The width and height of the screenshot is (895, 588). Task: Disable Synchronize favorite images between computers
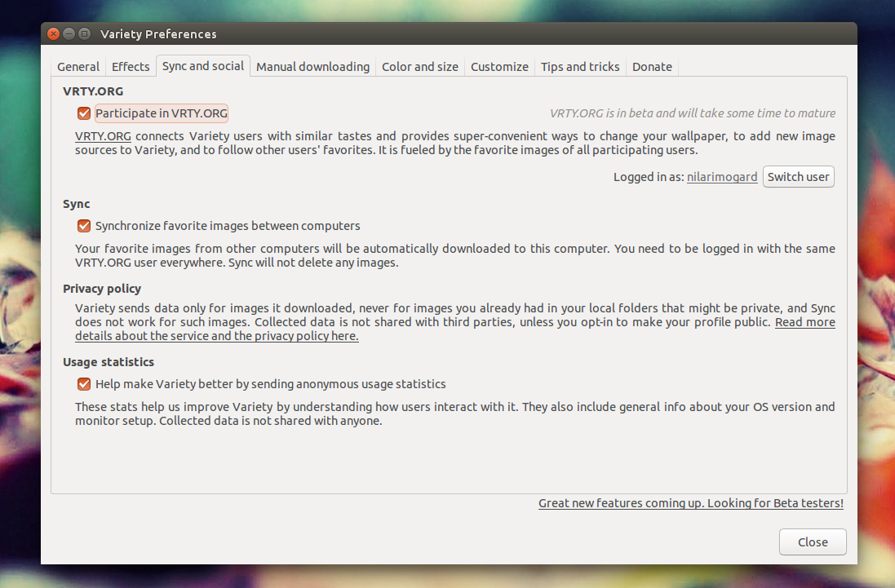[x=83, y=226]
